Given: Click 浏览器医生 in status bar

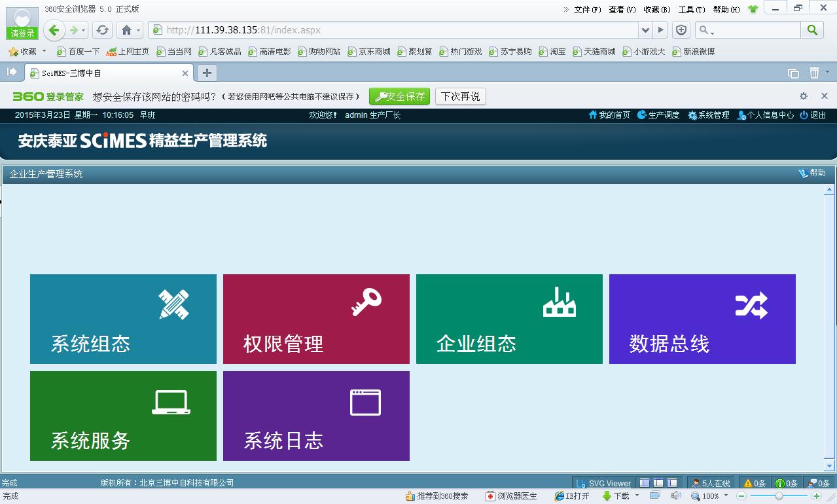Looking at the screenshot, I should click(511, 496).
